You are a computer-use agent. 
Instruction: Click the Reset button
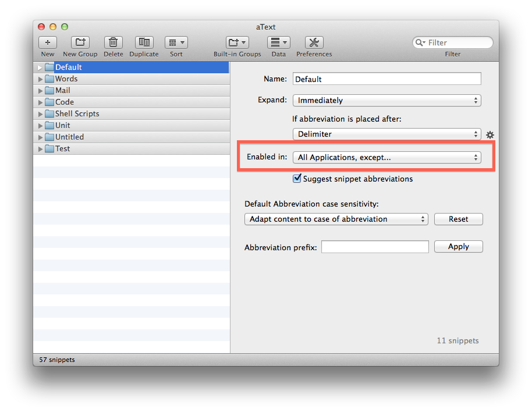click(458, 219)
